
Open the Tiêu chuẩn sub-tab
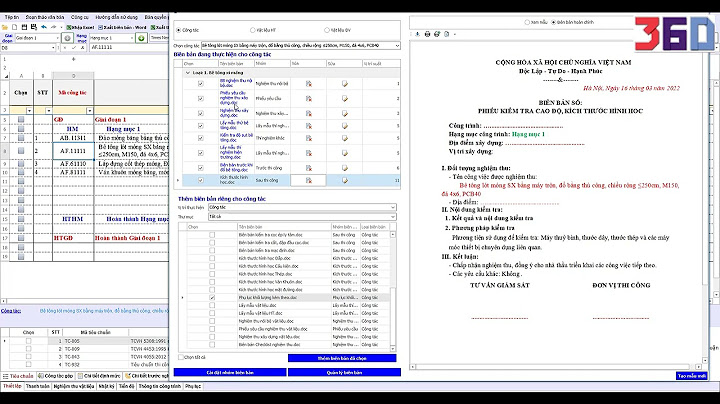click(18, 376)
